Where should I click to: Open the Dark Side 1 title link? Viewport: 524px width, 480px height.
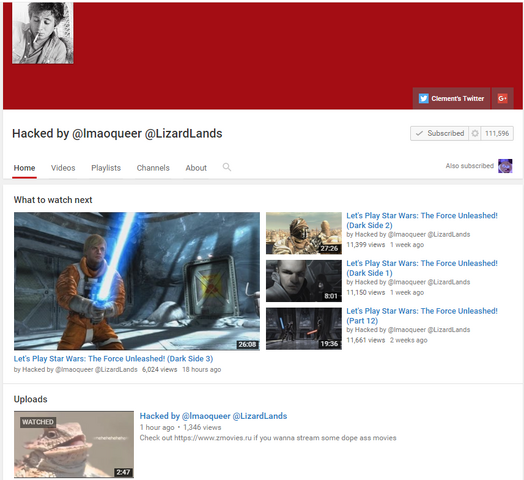point(422,268)
